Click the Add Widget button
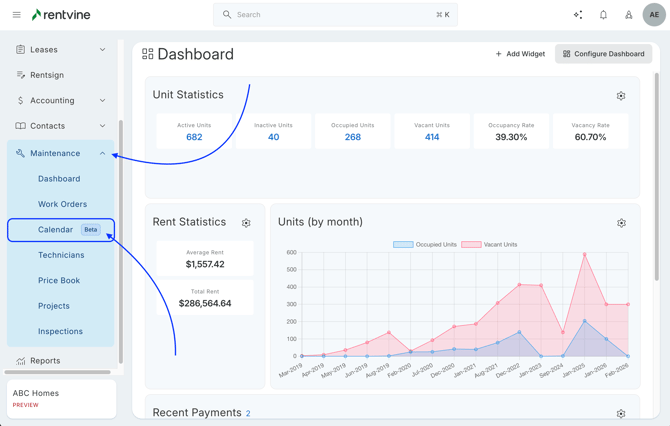Viewport: 670px width, 426px height. tap(520, 54)
